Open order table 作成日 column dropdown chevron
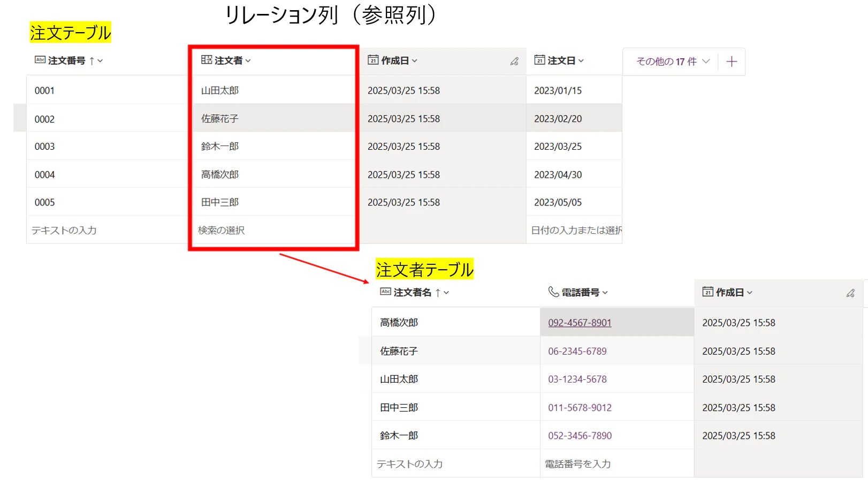Screen dimensions: 868x481 [415, 61]
